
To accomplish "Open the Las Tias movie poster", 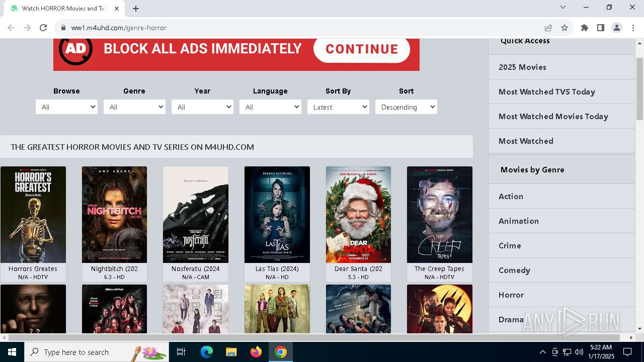I will tap(277, 215).
